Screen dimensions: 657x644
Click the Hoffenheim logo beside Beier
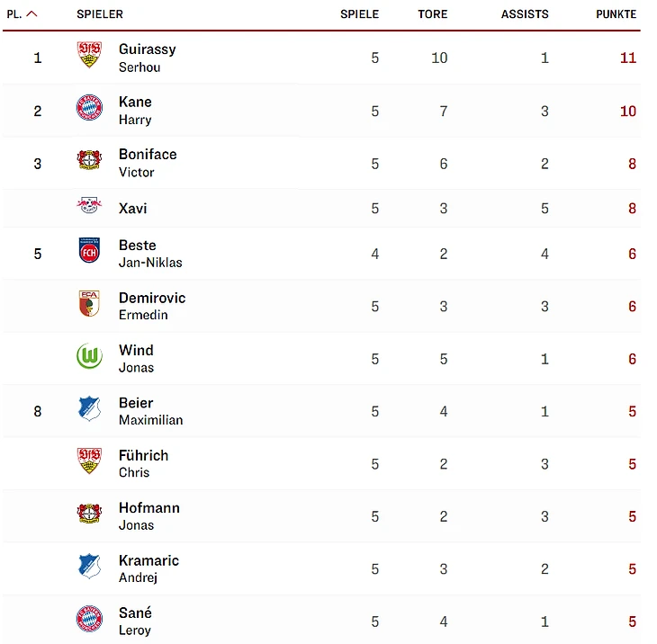click(x=89, y=409)
